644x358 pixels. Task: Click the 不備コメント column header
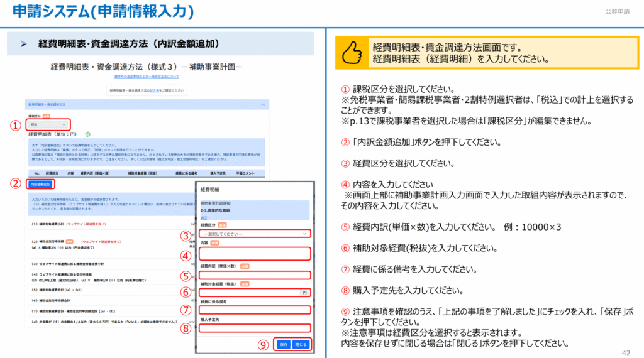245,173
